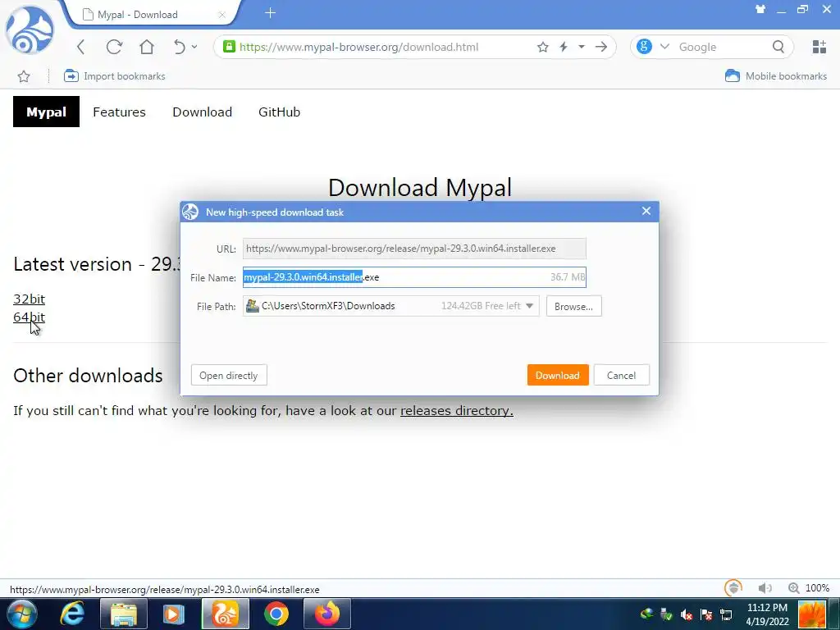Image resolution: width=840 pixels, height=630 pixels.
Task: Click the Google search engine icon
Action: (x=645, y=47)
